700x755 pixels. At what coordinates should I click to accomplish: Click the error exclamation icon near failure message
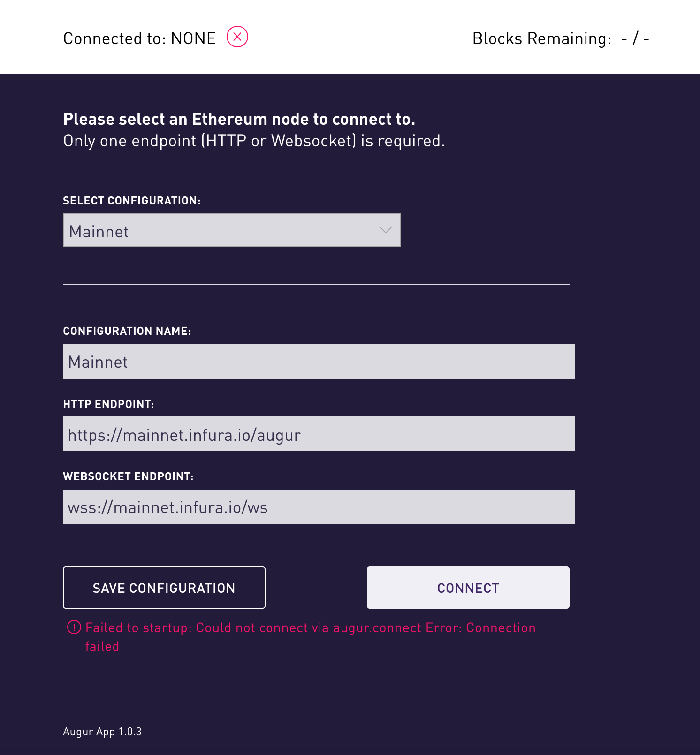point(74,627)
